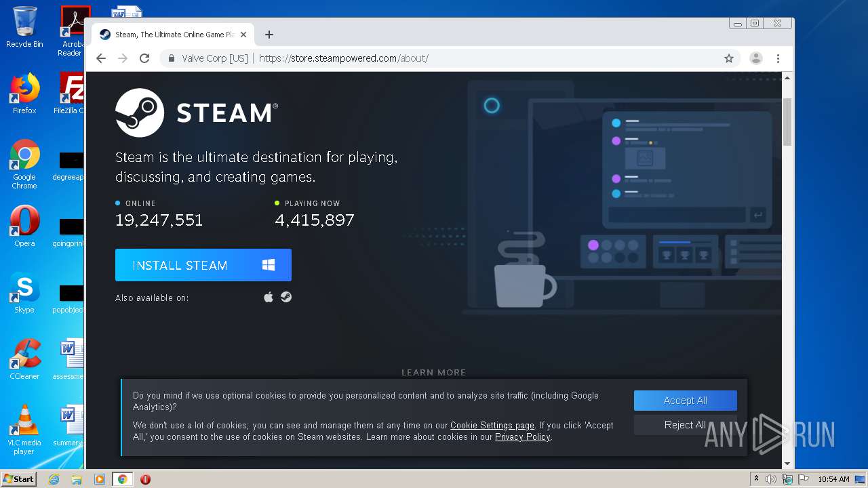Open the Privacy Policy link
868x488 pixels.
tap(523, 437)
